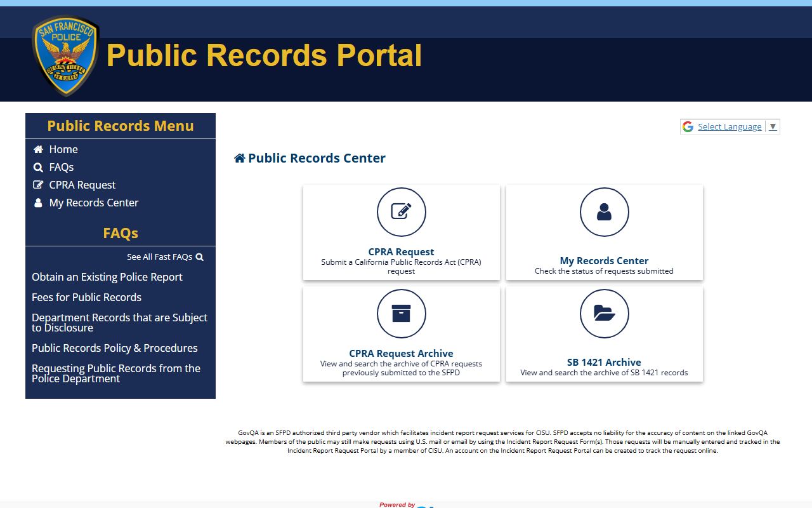Click the My Records Center user circle icon
This screenshot has width=812, height=508.
tap(605, 212)
